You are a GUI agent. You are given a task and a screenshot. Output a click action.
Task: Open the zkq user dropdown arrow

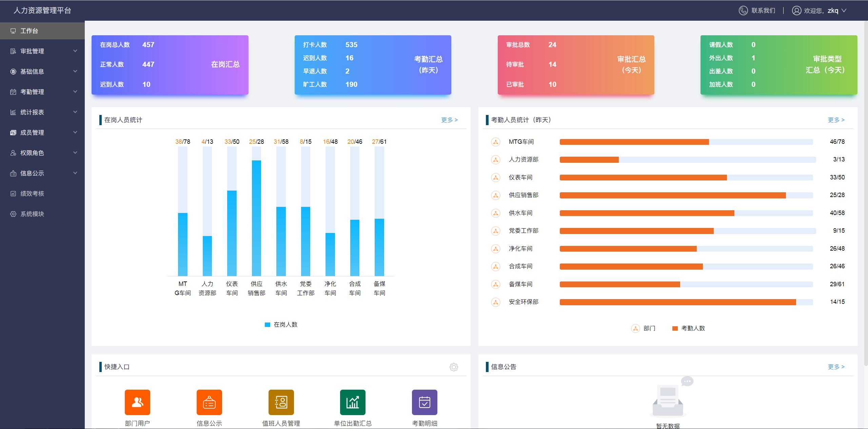click(844, 11)
